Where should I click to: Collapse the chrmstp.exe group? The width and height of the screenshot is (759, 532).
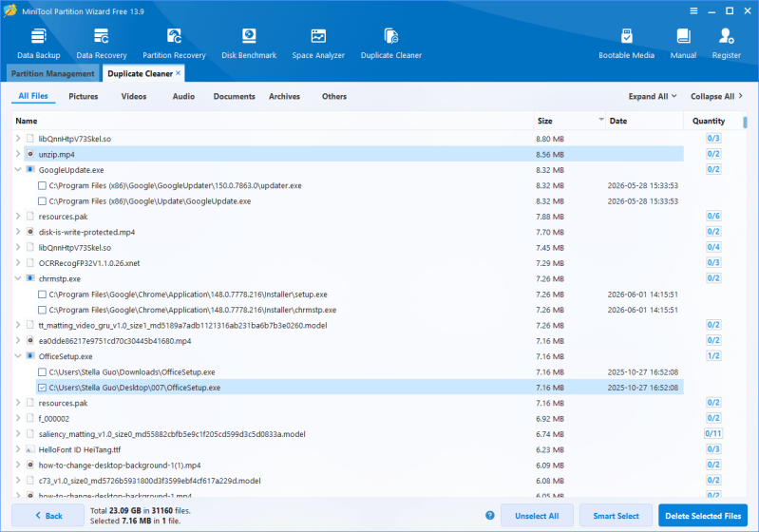(18, 278)
